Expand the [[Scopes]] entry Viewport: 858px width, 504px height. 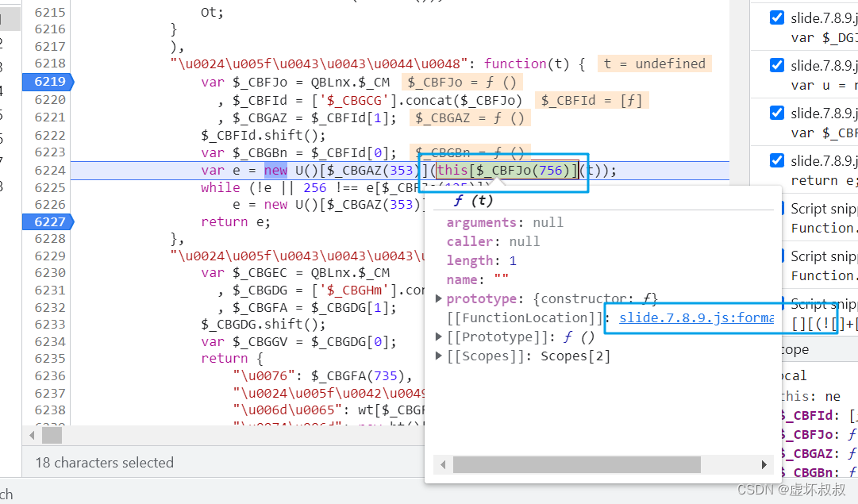coord(438,356)
